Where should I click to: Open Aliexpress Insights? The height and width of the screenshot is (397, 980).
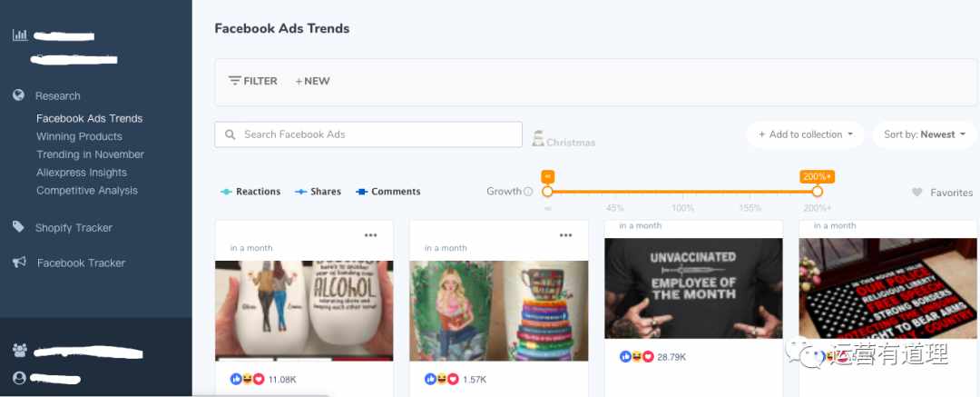pyautogui.click(x=82, y=173)
